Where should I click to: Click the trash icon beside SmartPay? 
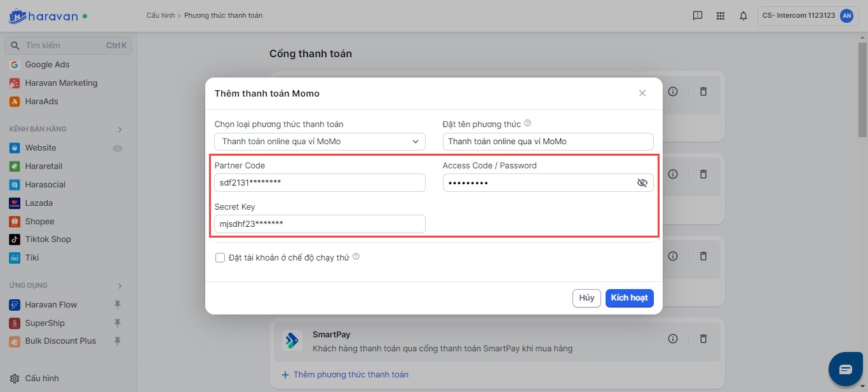tap(703, 339)
